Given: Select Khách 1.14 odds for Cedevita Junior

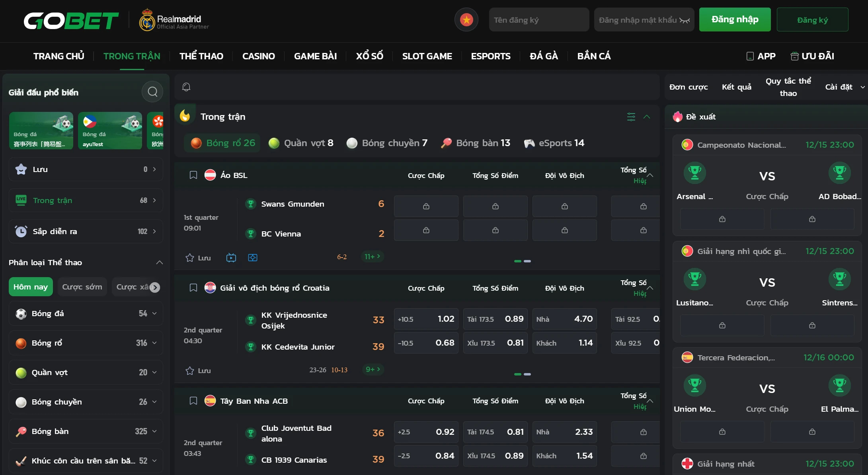Looking at the screenshot, I should coord(564,343).
